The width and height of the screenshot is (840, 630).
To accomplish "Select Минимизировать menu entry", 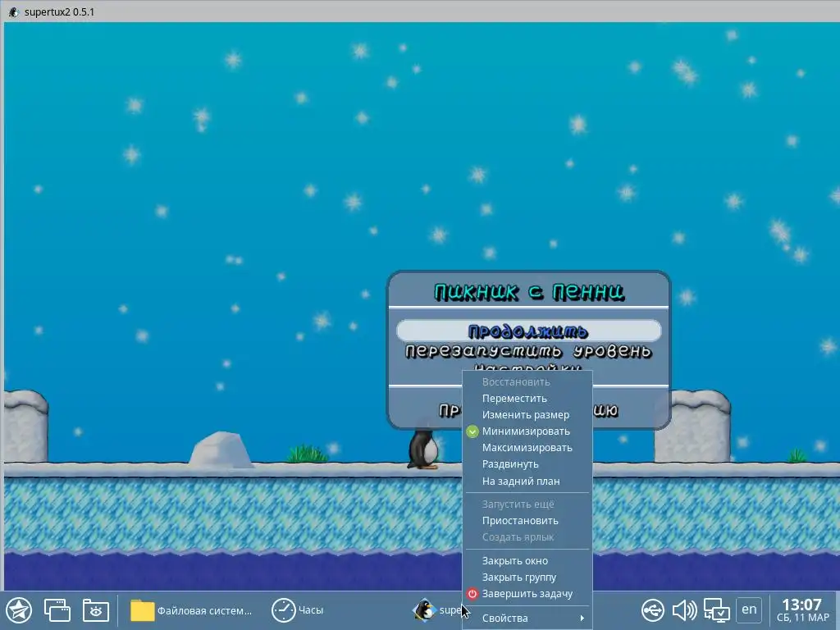I will pyautogui.click(x=527, y=431).
